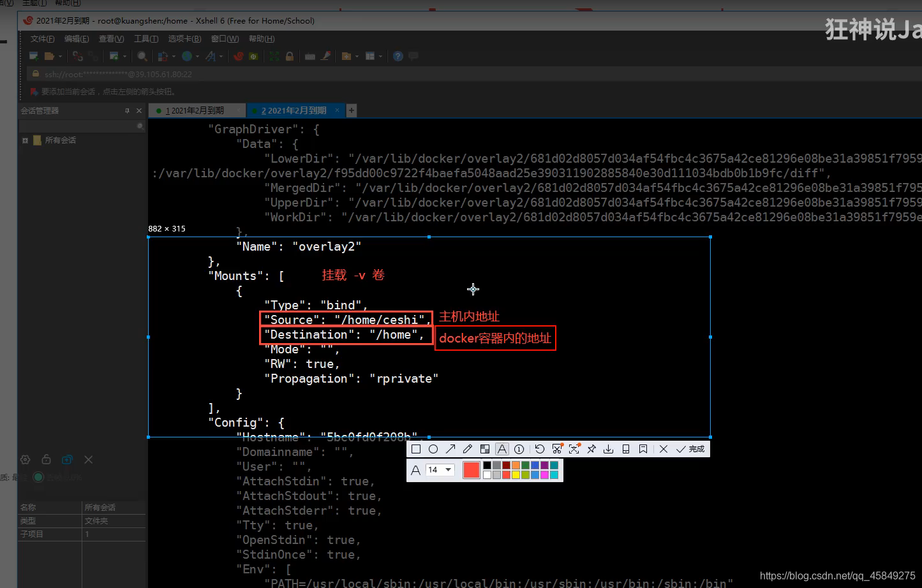Add a new tab with plus button

coord(352,110)
